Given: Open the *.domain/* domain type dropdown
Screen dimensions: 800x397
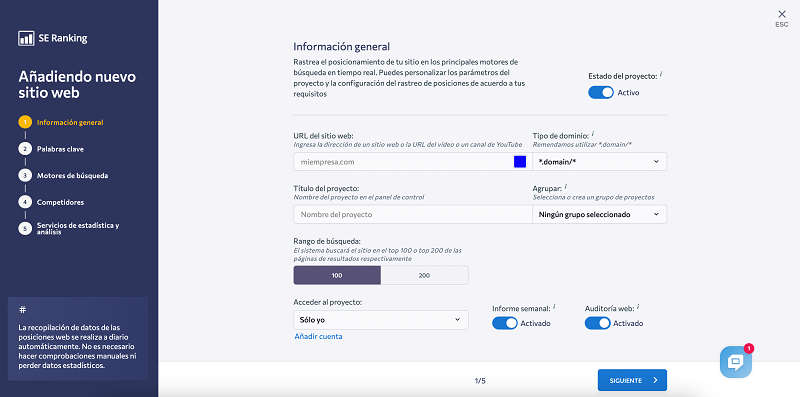Looking at the screenshot, I should coord(599,162).
